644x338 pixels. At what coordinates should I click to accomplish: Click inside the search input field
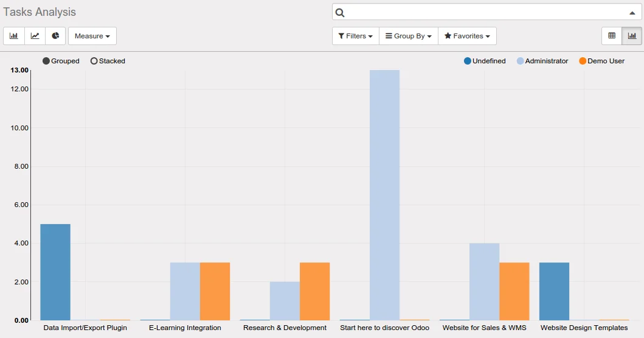[486, 12]
